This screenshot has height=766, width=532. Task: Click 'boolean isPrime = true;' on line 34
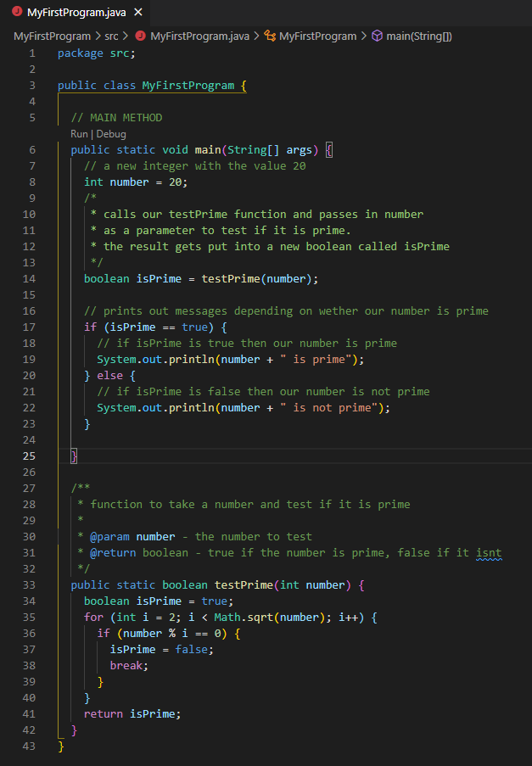(x=159, y=601)
